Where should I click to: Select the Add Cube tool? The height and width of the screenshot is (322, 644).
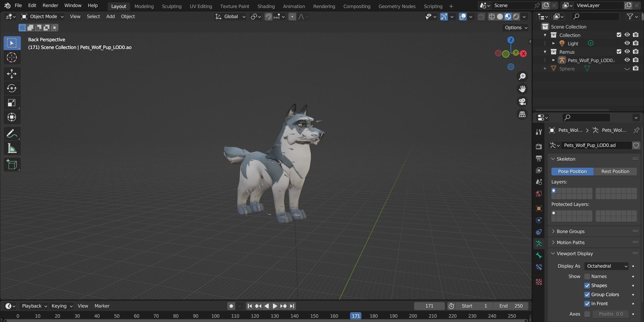coord(12,165)
